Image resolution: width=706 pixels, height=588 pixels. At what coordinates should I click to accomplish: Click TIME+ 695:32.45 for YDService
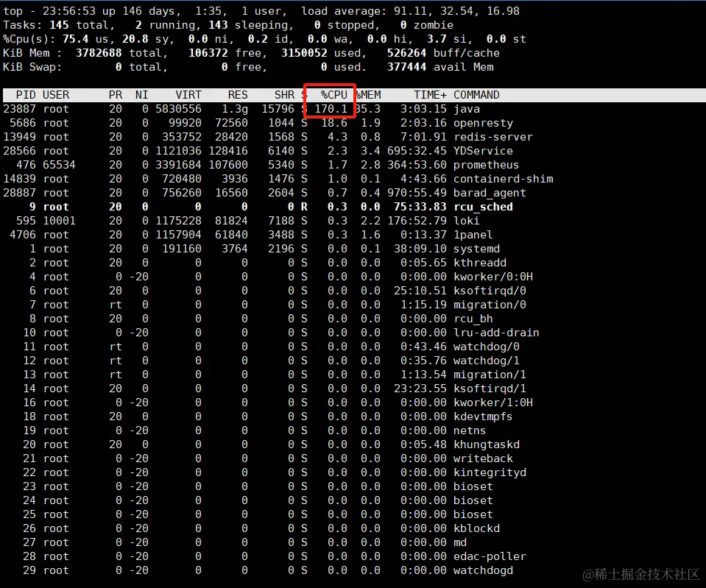pyautogui.click(x=417, y=151)
